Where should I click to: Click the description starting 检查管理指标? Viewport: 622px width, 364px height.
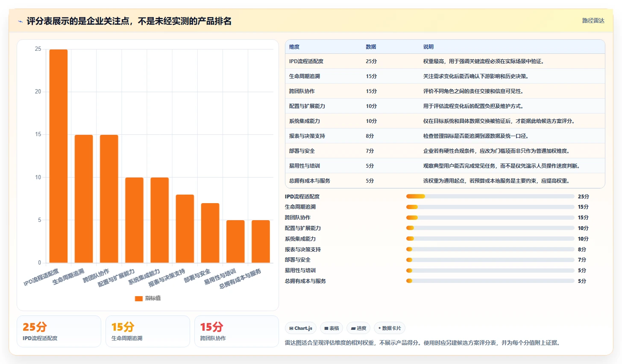point(476,136)
